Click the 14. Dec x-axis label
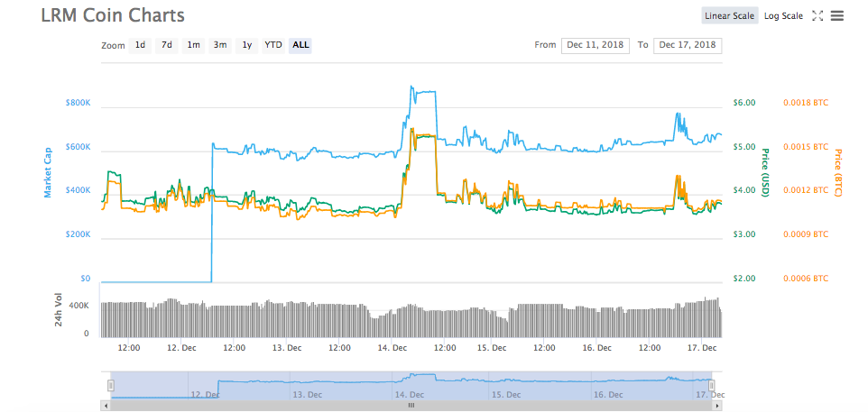Screen dimensions: 868x412 tap(392, 348)
